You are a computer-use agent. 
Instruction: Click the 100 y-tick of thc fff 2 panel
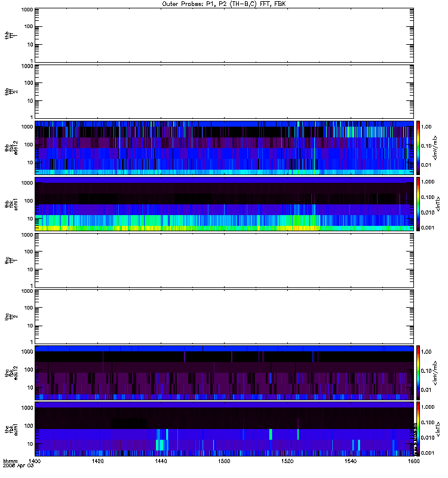pos(29,308)
